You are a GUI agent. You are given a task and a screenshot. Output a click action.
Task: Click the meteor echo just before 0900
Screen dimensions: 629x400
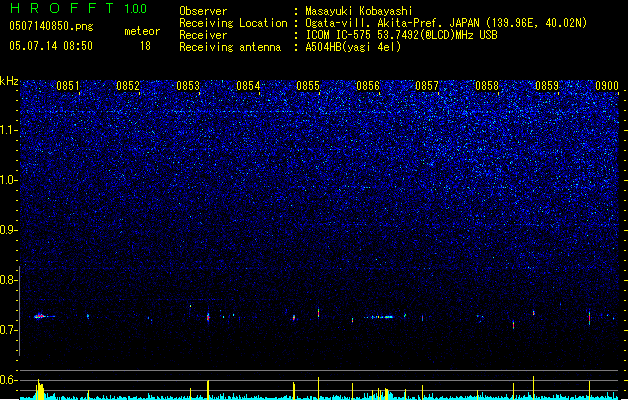click(x=589, y=317)
